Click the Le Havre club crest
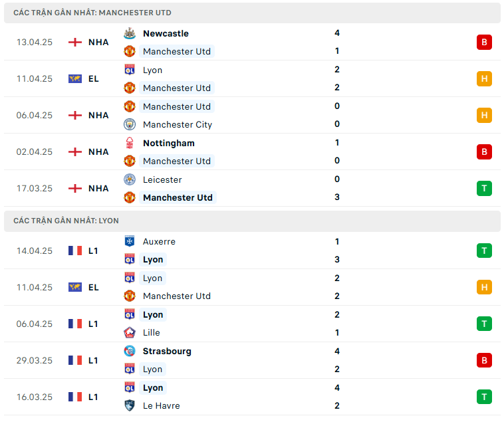 click(x=130, y=405)
